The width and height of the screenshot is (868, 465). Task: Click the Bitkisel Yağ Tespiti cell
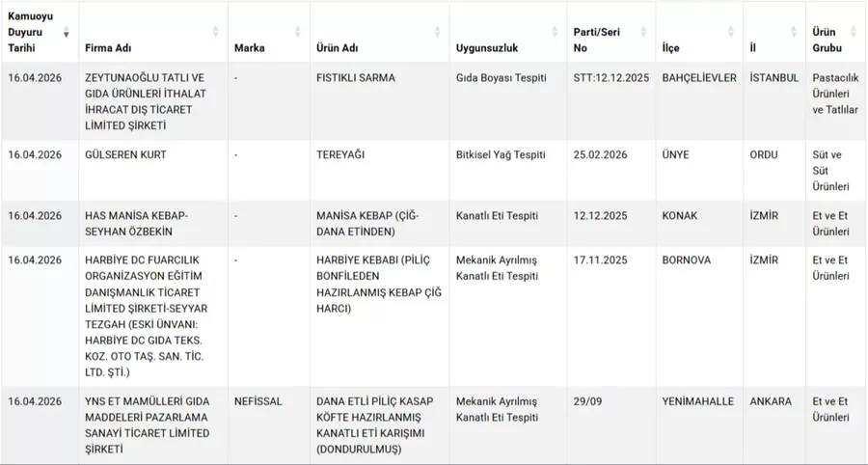[501, 154]
